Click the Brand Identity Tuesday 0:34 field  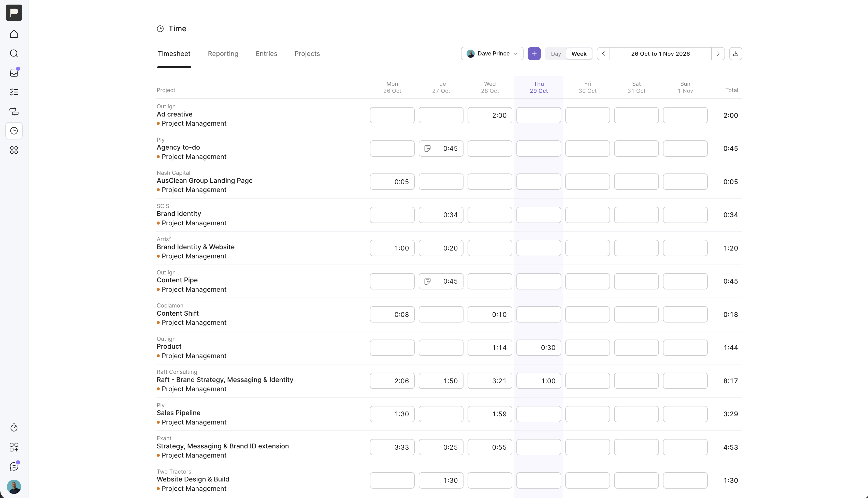click(x=441, y=215)
